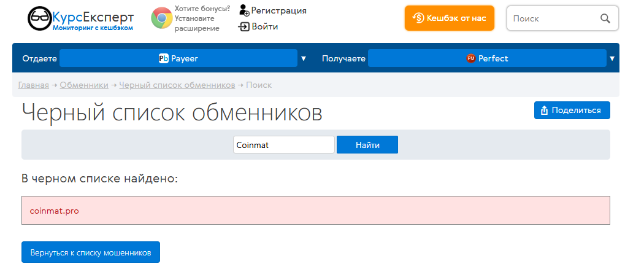644x280 pixels.
Task: Open the Войти login link
Action: point(265,27)
